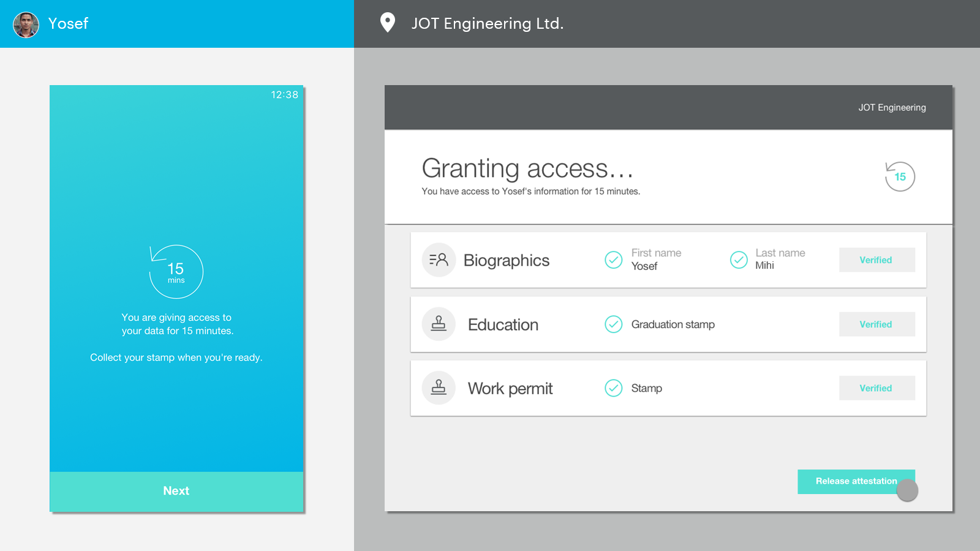Click the 15-minute timer icon in the Granting access header

pos(899,176)
